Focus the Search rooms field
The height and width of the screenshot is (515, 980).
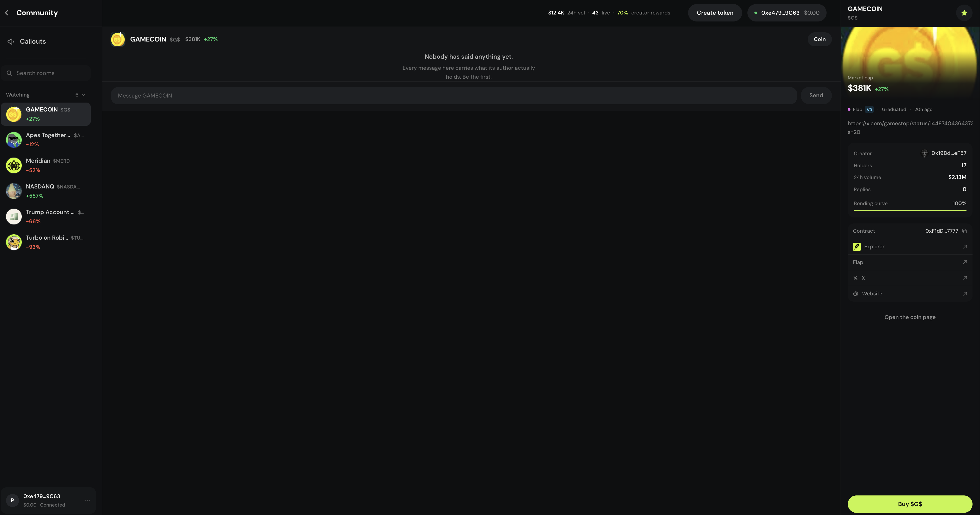click(46, 73)
